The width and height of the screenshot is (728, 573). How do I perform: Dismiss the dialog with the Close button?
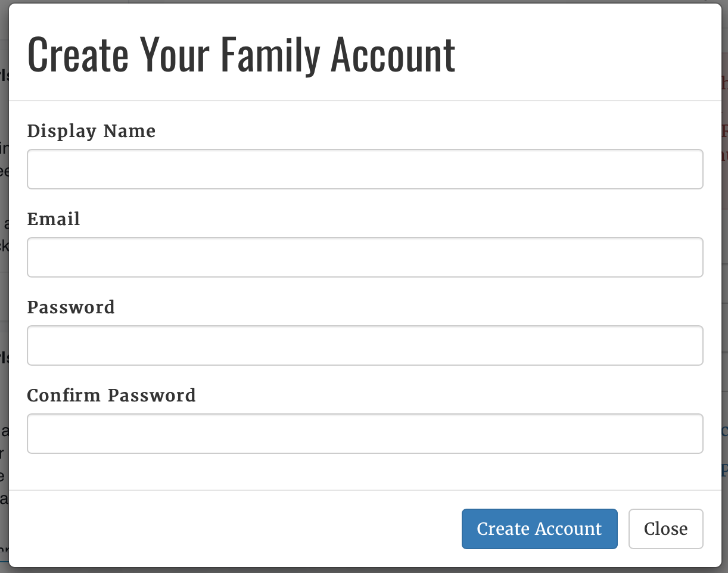665,529
